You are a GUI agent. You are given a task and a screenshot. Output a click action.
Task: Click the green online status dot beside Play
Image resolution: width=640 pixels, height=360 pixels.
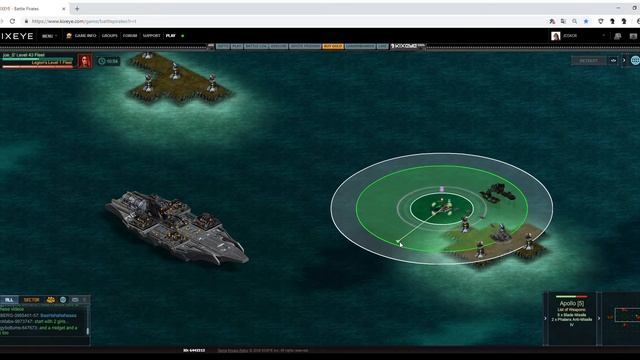click(182, 36)
